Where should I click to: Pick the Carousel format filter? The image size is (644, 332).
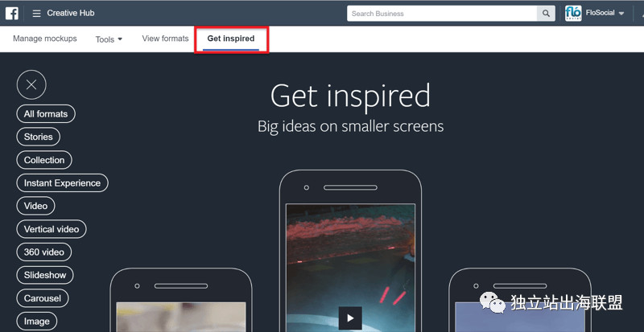[43, 298]
